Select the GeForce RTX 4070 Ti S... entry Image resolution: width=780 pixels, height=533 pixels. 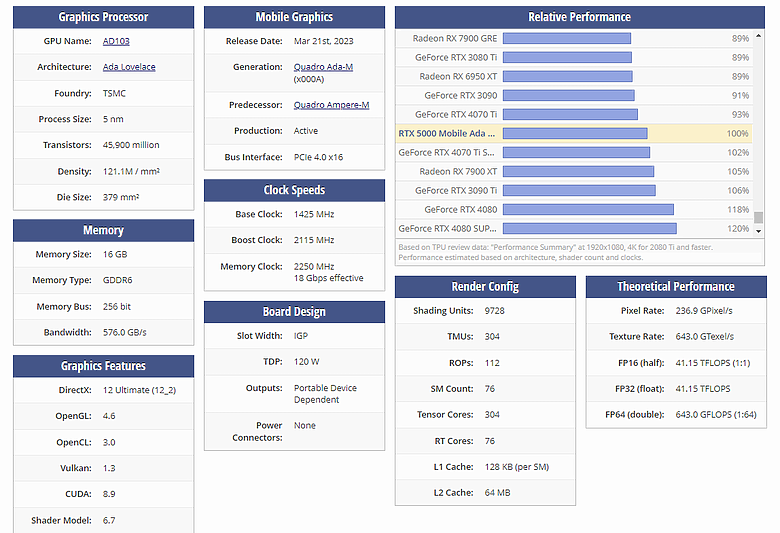[x=574, y=152]
